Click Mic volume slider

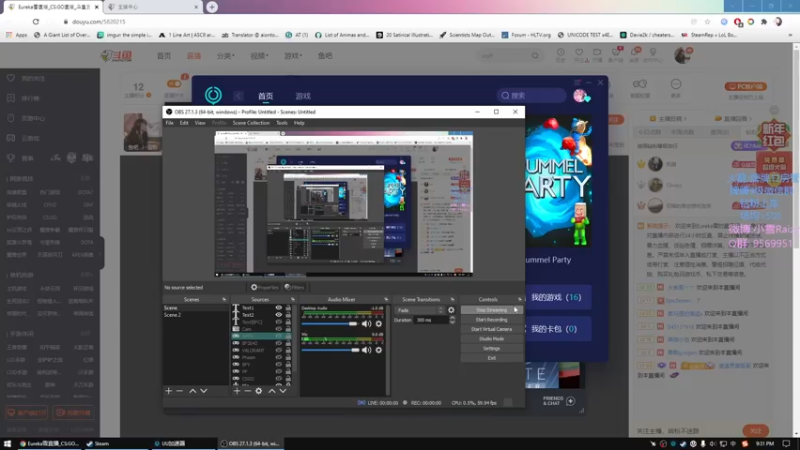(330, 350)
